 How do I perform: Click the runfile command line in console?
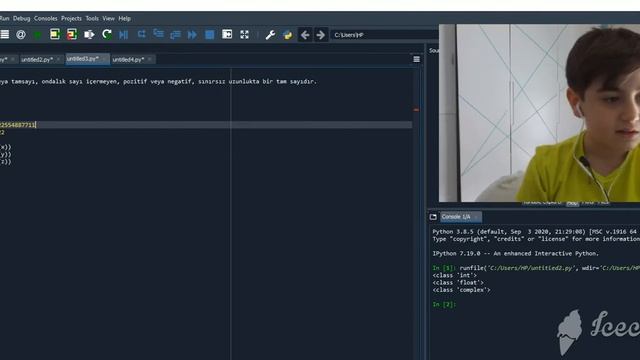pos(536,268)
